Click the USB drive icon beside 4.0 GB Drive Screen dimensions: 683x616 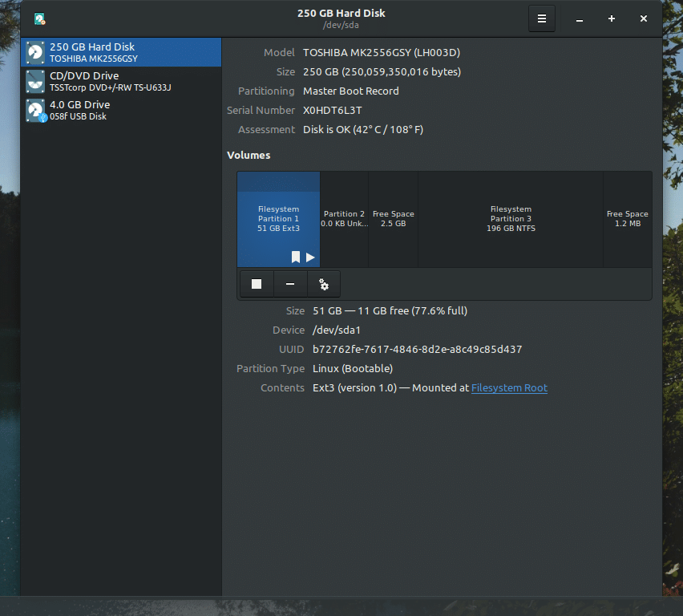pyautogui.click(x=36, y=111)
